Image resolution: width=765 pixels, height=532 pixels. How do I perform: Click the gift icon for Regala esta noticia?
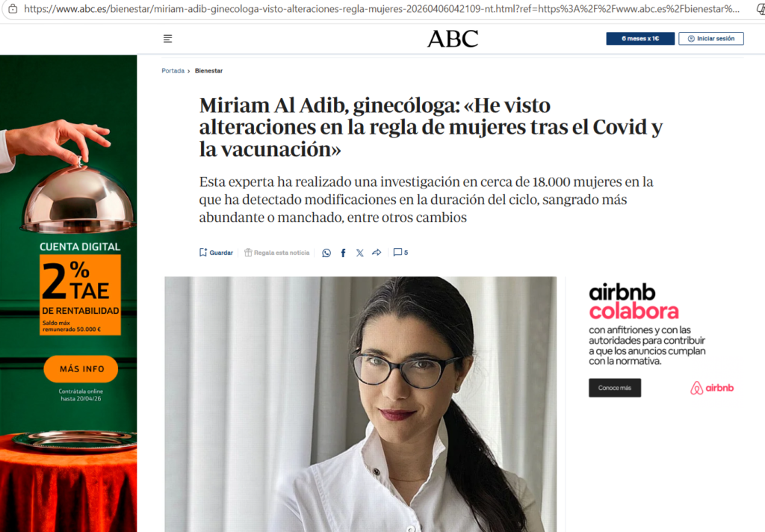coord(248,253)
